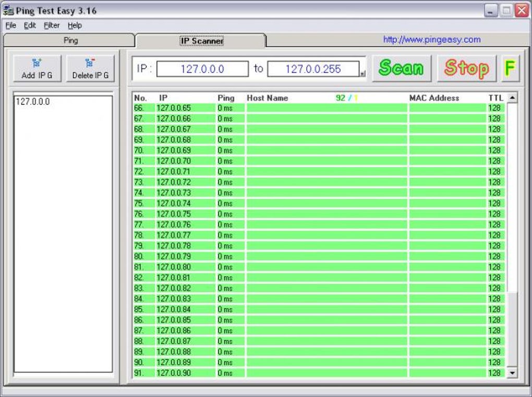The image size is (532, 397).
Task: Click the end IP field showing 127.0.0.255
Action: (313, 69)
